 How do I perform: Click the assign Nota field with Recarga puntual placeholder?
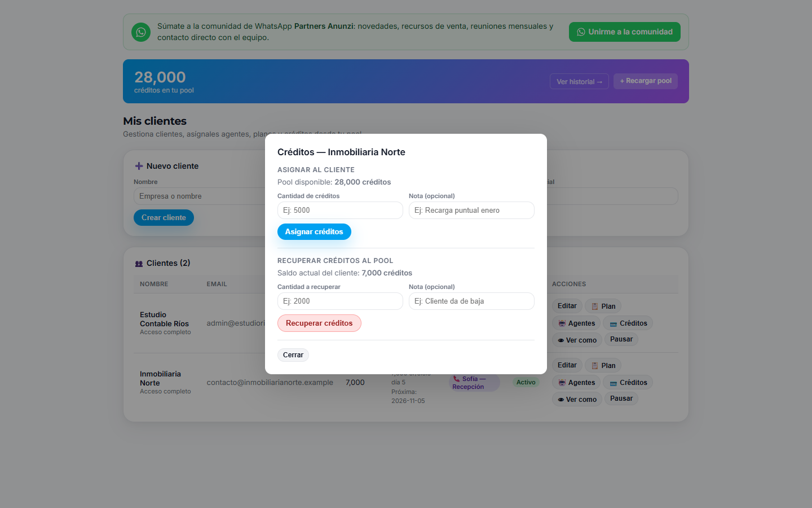click(471, 210)
